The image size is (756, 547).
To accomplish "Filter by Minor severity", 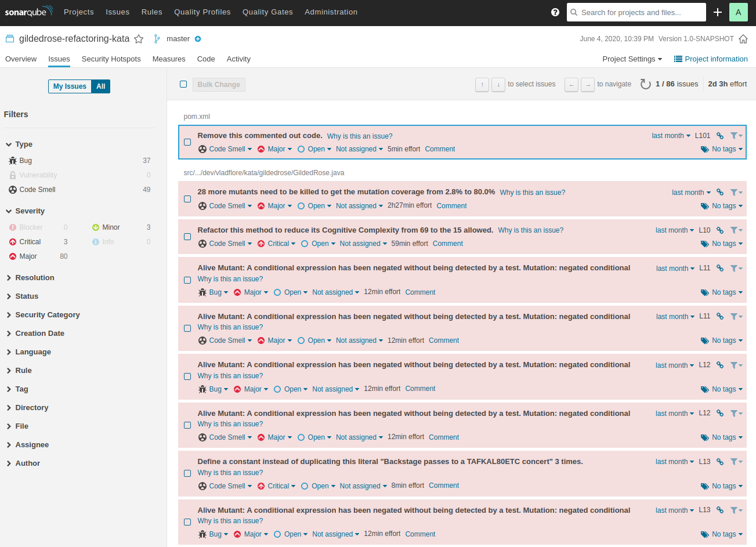I will click(121, 227).
